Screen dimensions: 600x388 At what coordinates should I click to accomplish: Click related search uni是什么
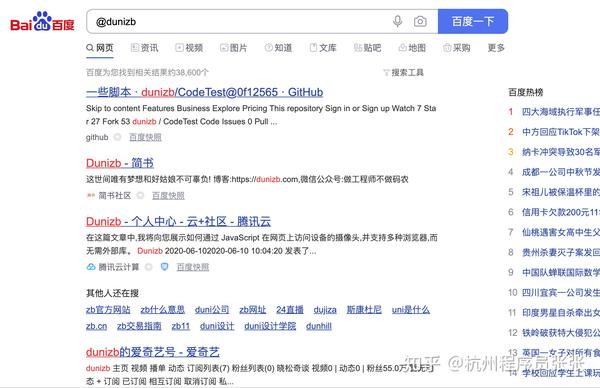point(411,310)
